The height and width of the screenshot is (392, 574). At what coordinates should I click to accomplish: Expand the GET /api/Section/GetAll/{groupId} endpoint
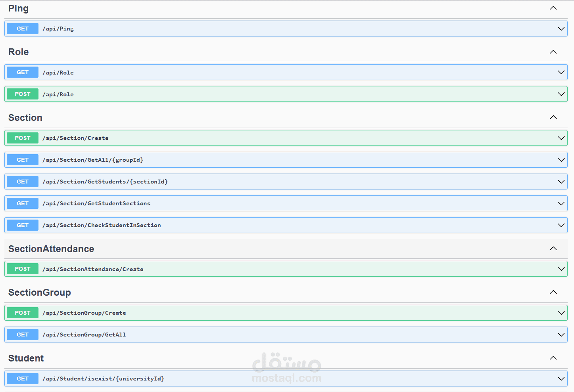[x=561, y=159]
